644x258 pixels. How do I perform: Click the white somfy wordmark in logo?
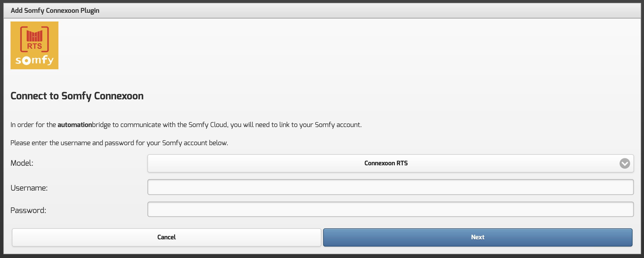coord(34,60)
